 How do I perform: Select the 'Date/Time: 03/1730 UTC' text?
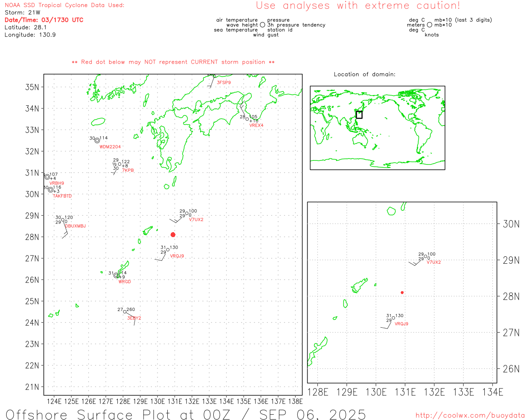click(44, 20)
